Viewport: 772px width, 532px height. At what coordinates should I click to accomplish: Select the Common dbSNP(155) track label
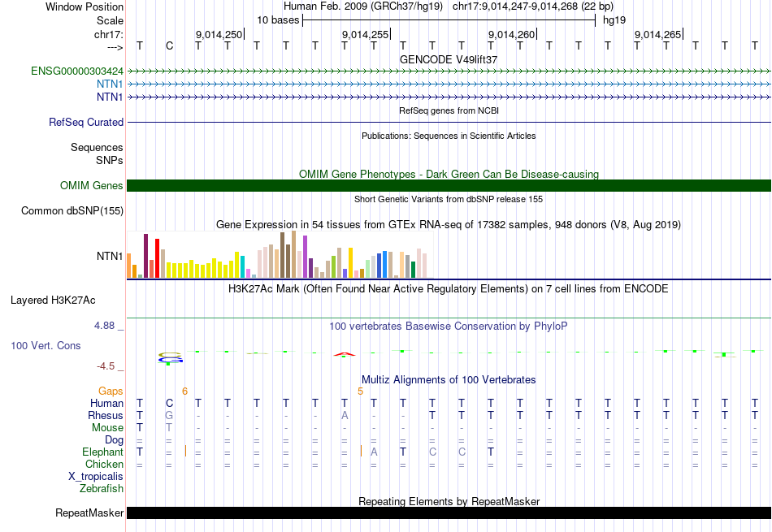point(72,211)
